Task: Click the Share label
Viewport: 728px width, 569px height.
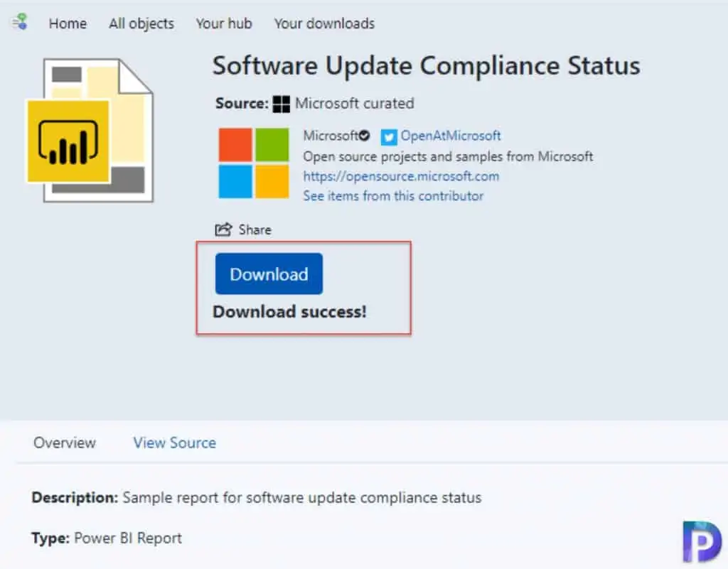Action: click(255, 230)
